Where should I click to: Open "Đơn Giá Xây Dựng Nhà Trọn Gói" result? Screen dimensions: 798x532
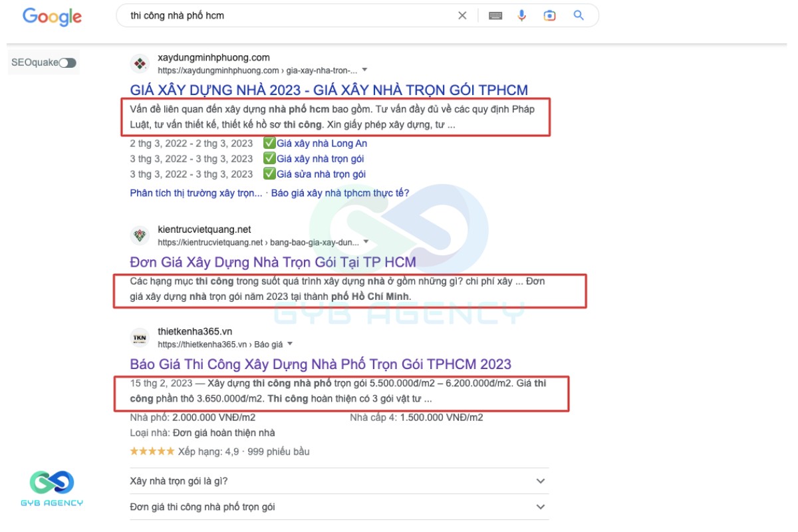coord(273,261)
